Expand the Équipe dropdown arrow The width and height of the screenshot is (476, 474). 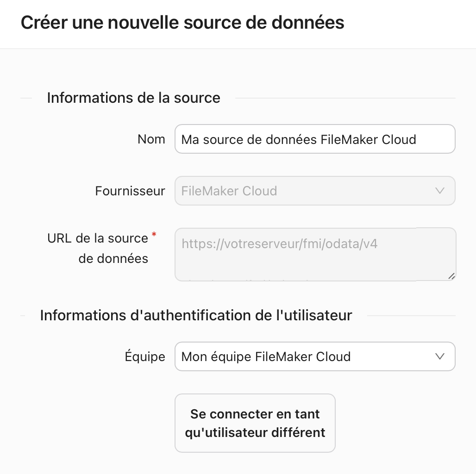tap(441, 356)
